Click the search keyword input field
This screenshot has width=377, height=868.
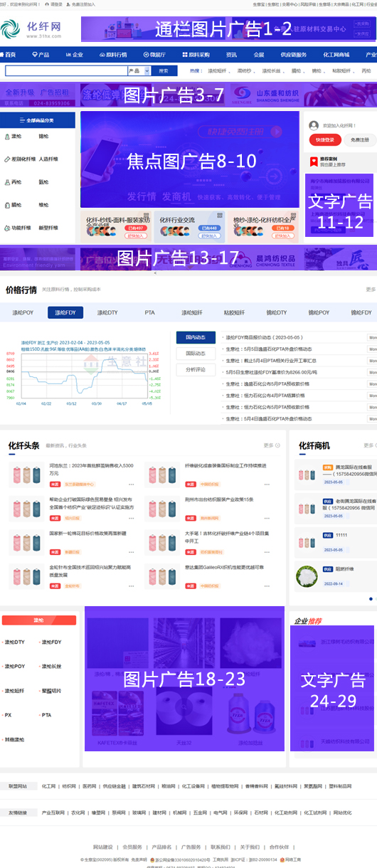[66, 71]
